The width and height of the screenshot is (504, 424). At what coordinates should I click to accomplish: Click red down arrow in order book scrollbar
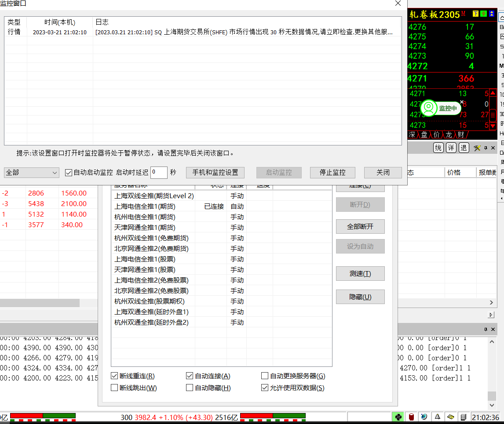[493, 126]
